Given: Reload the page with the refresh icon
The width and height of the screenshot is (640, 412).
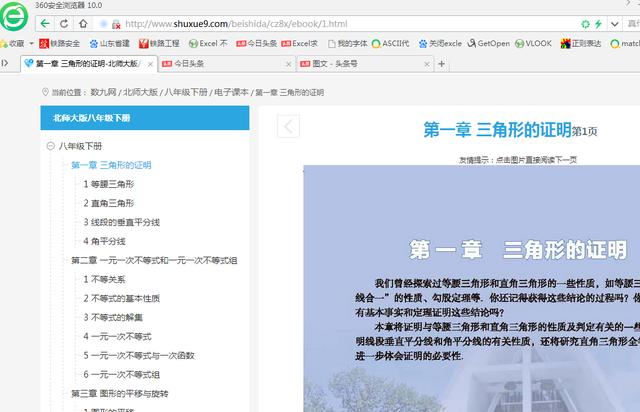Looking at the screenshot, I should (x=64, y=24).
